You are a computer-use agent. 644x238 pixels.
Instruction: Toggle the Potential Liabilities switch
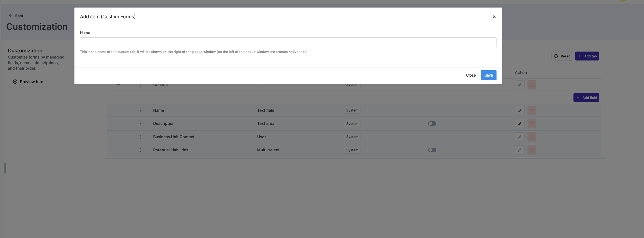tap(432, 150)
